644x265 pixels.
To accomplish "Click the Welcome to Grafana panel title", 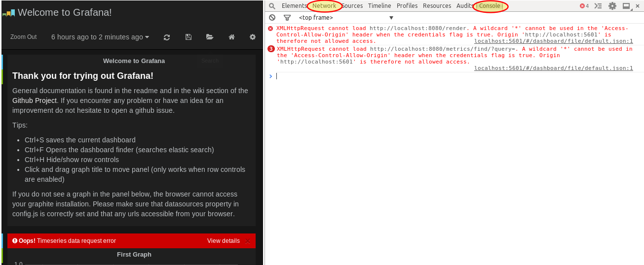I will [x=134, y=61].
